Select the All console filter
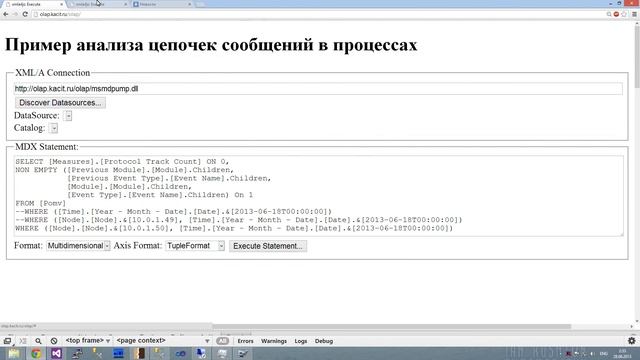640x360 pixels. (222, 341)
